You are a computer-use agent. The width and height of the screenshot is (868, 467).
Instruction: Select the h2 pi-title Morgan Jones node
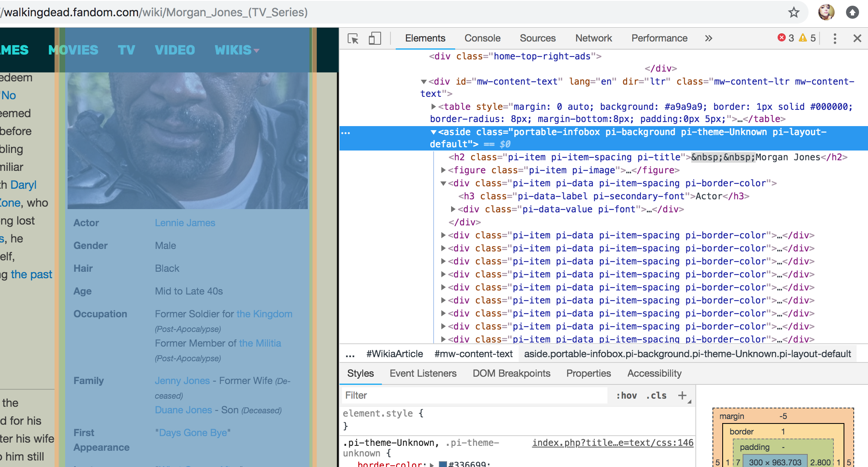(648, 157)
